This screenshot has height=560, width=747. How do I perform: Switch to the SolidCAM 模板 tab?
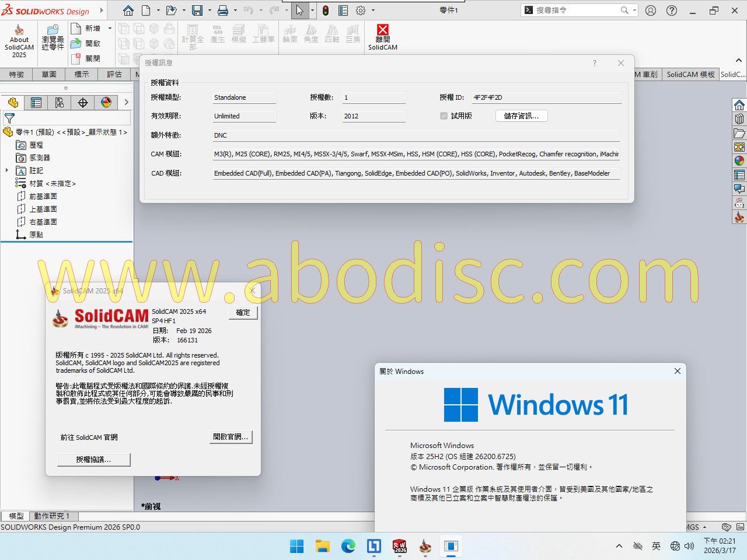[690, 75]
